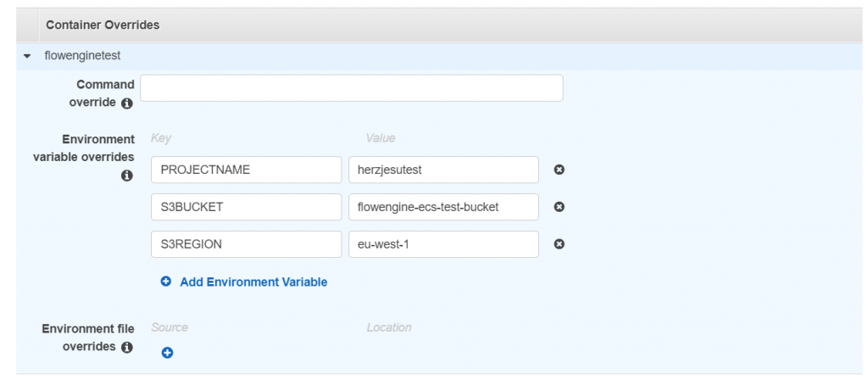Focus the Command override text box
This screenshot has width=868, height=385.
[x=352, y=88]
